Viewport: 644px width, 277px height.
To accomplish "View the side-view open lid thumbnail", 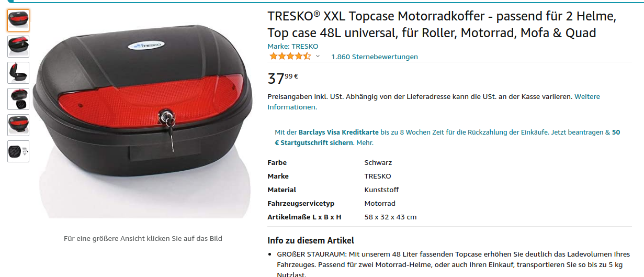I will [18, 73].
